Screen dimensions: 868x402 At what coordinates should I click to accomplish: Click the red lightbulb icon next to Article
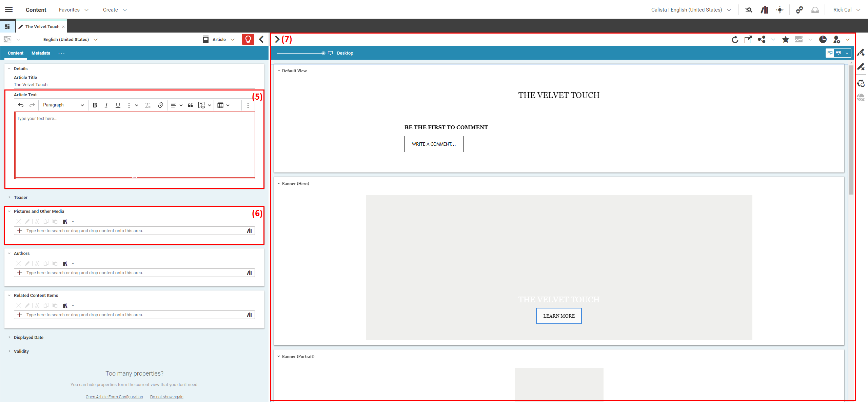coord(248,39)
